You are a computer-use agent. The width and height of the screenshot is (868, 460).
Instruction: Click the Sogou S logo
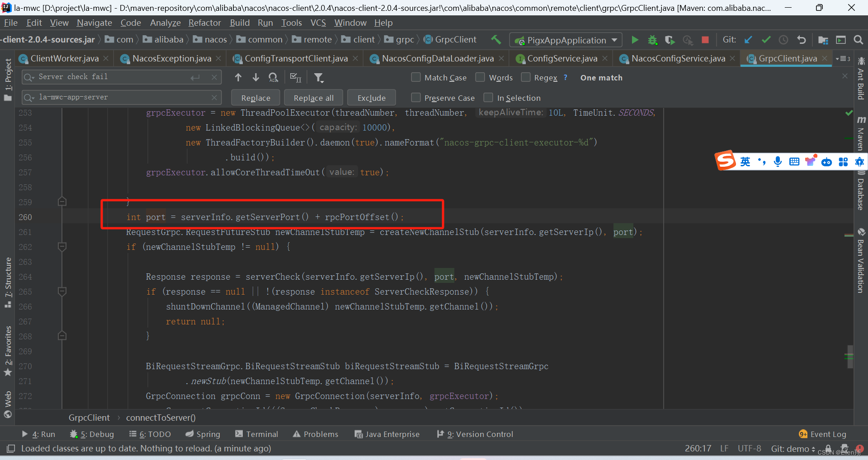[725, 160]
